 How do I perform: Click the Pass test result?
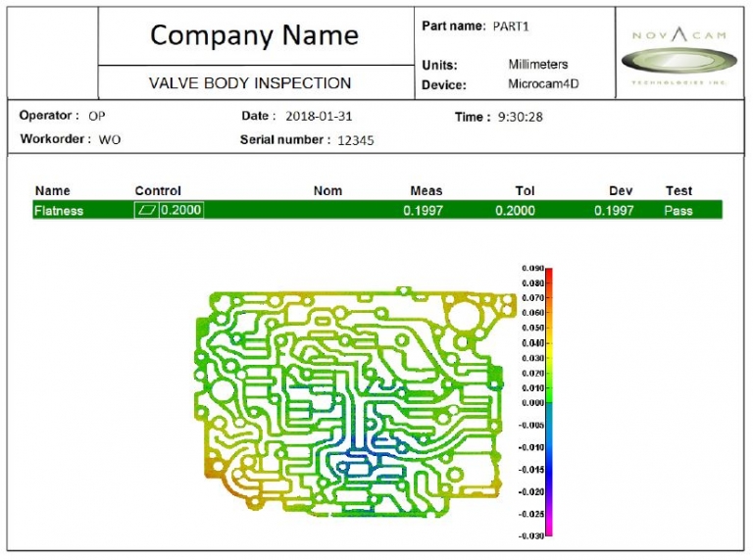point(678,210)
